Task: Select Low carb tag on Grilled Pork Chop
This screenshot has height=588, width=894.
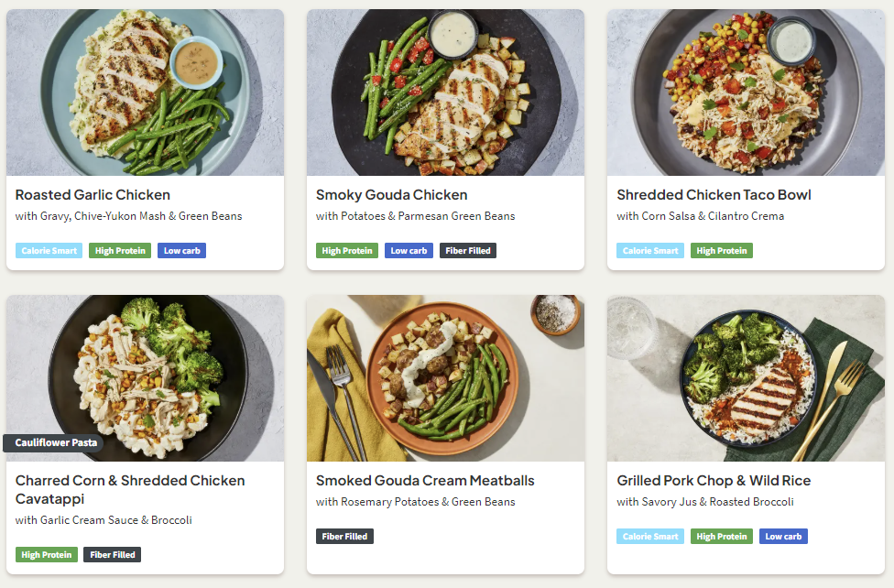Action: (783, 537)
